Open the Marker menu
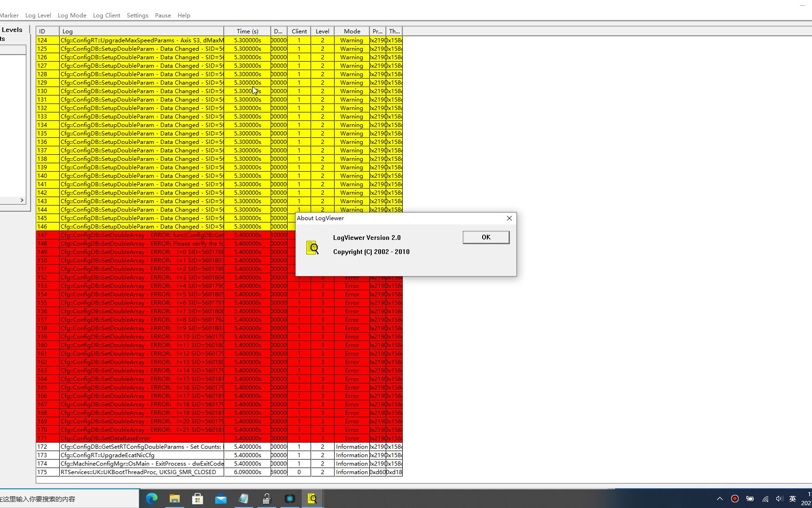The width and height of the screenshot is (812, 508). pos(9,16)
